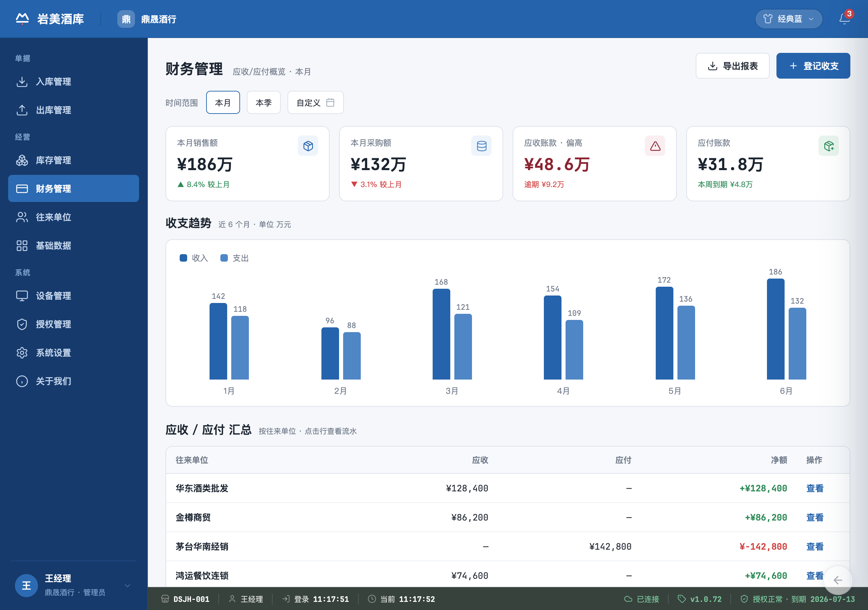Click the 2月 expense bar labeled 88

352,355
